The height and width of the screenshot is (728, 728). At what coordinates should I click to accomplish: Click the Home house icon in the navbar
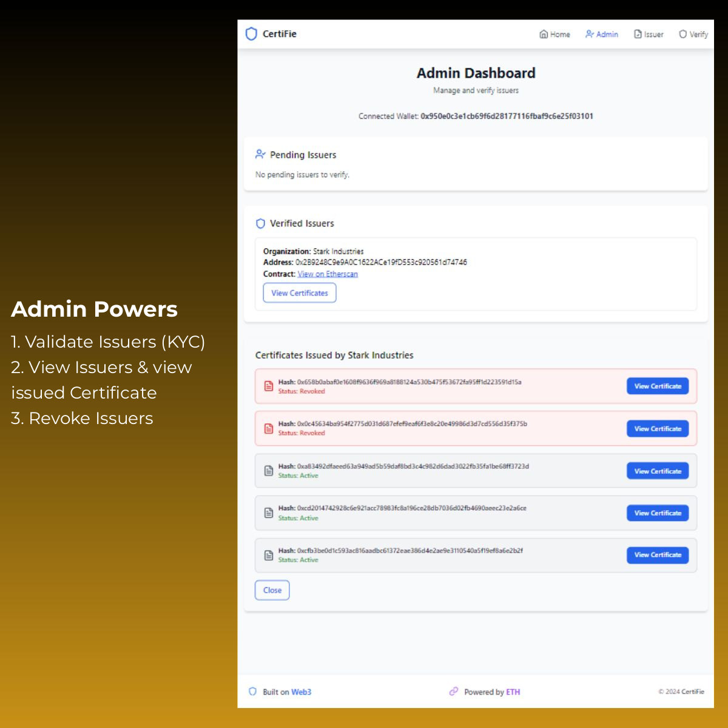coord(544,34)
